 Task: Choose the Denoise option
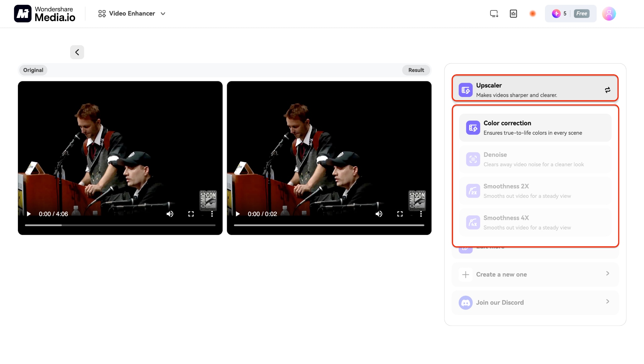(x=535, y=159)
